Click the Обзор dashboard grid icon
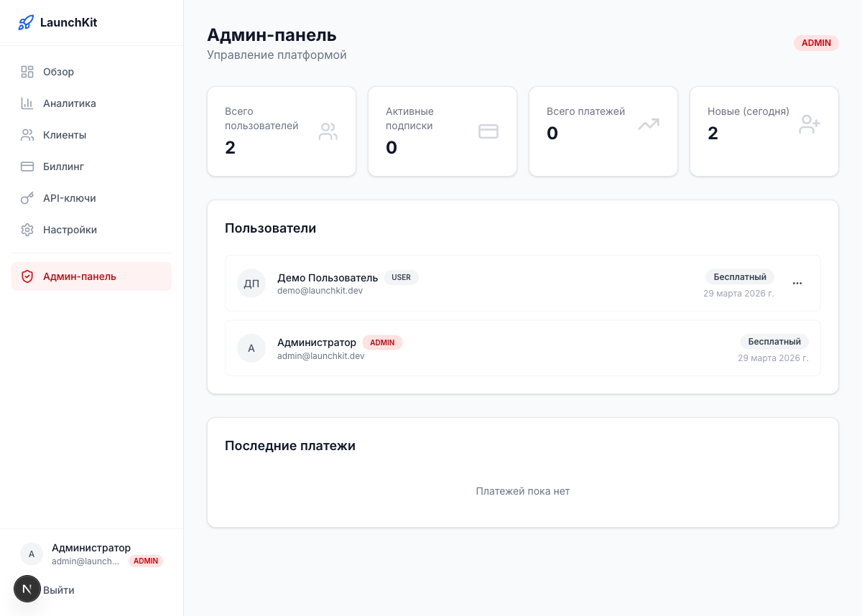This screenshot has width=862, height=616. coord(27,72)
